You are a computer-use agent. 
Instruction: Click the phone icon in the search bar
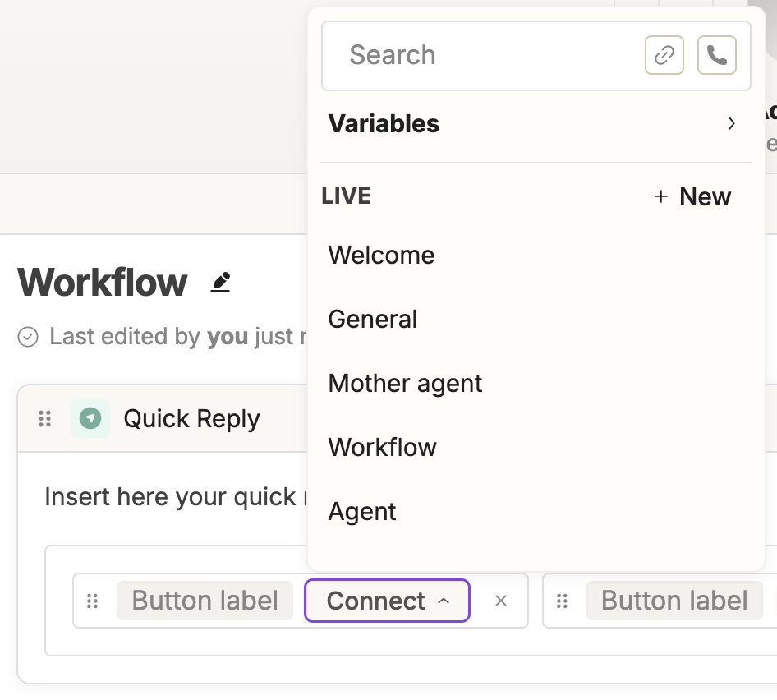716,56
